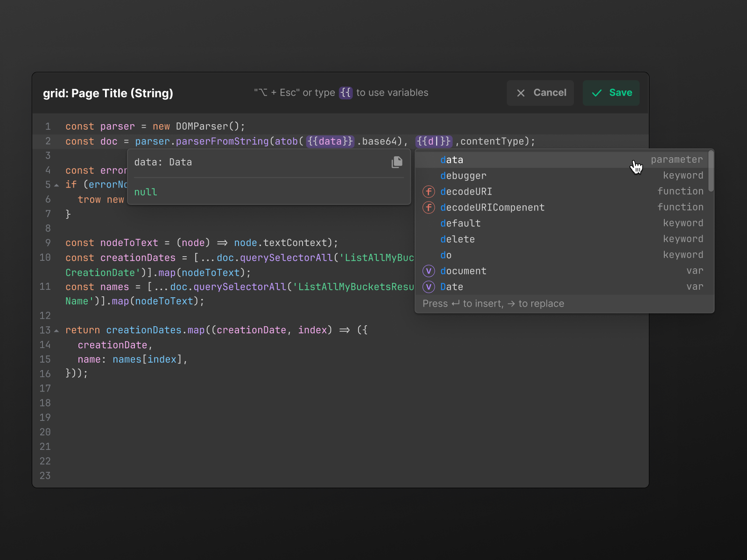Click the 'null' value in data tooltip
The height and width of the screenshot is (560, 747).
tap(146, 192)
